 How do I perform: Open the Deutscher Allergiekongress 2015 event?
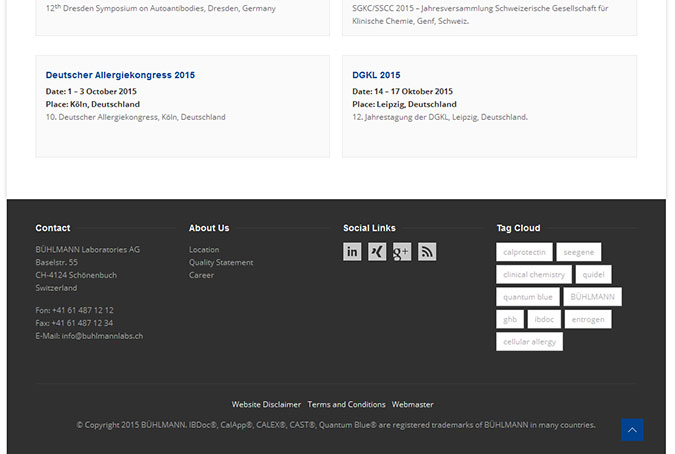click(x=120, y=75)
